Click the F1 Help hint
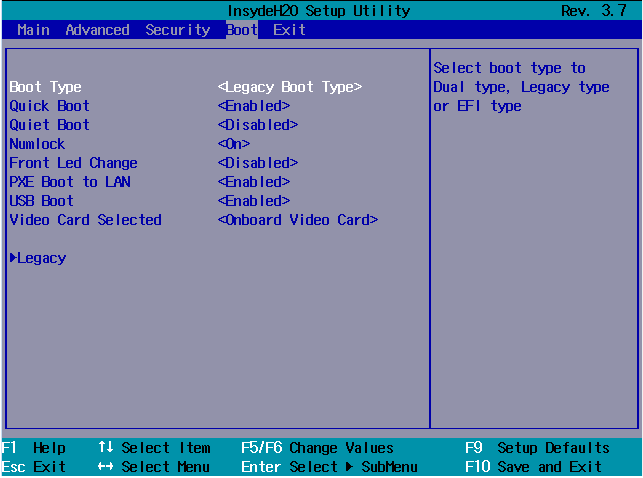Image resolution: width=643 pixels, height=478 pixels. (34, 448)
